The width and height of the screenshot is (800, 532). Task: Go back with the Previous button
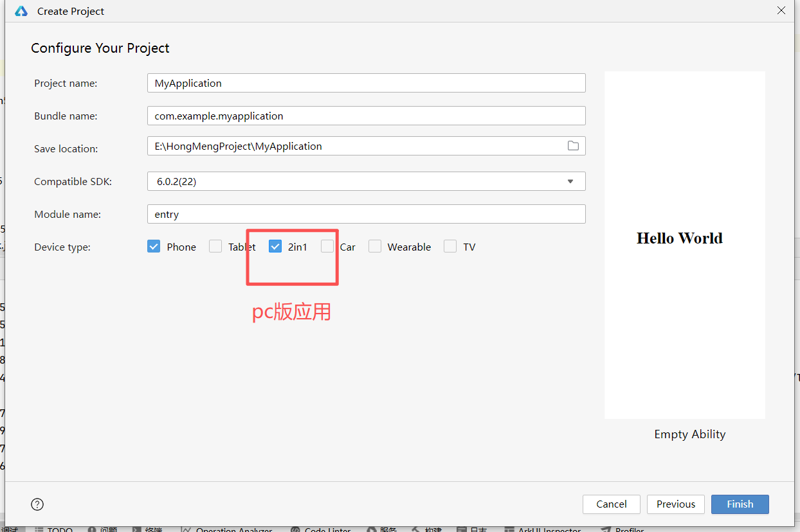pyautogui.click(x=676, y=504)
